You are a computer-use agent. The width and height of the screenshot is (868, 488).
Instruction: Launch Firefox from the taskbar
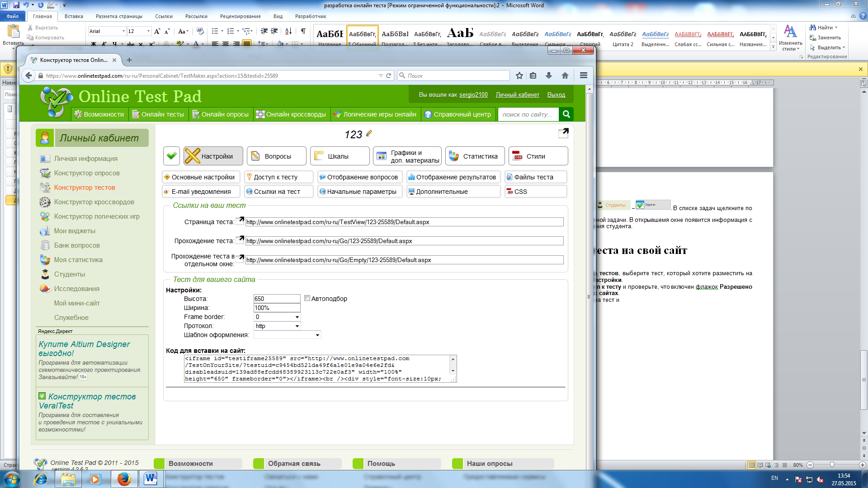coord(124,479)
